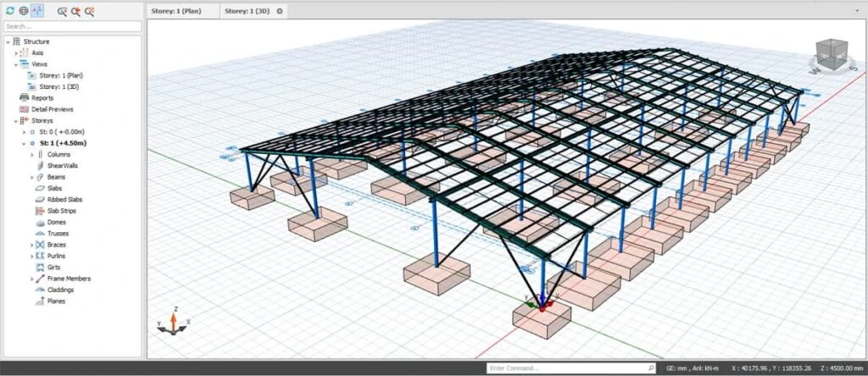Select the Reports tree item

42,98
